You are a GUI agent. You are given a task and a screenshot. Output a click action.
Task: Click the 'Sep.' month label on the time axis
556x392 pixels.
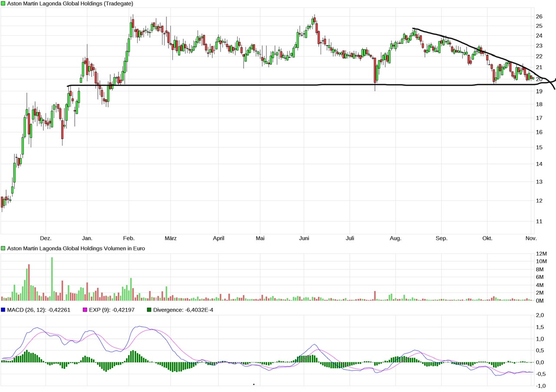442,239
